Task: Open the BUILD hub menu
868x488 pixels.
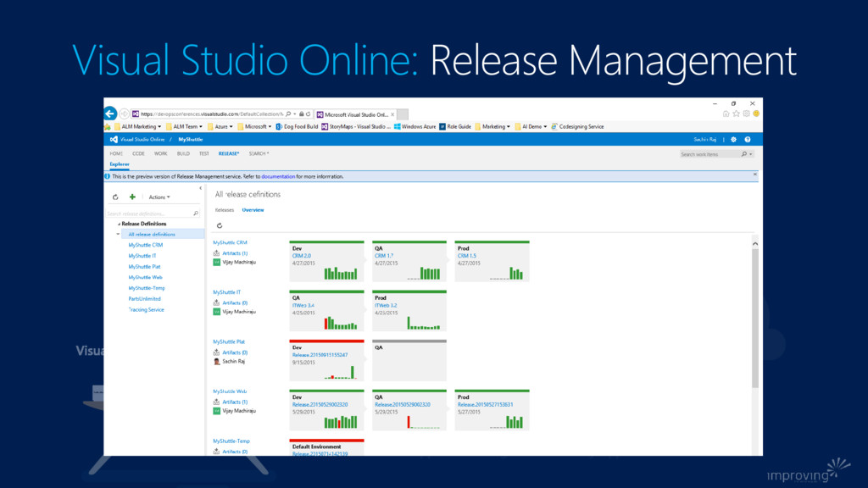Action: (x=183, y=153)
